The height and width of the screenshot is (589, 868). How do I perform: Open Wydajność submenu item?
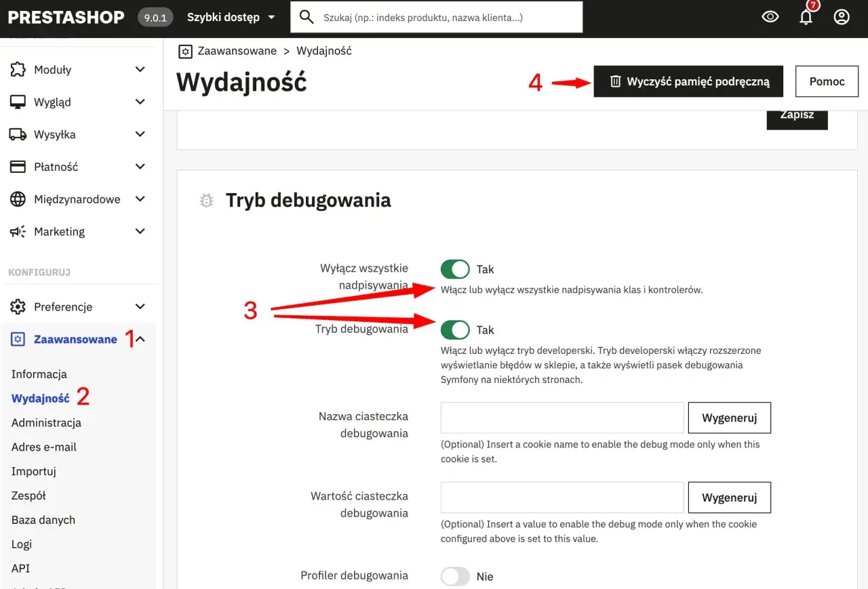click(40, 399)
